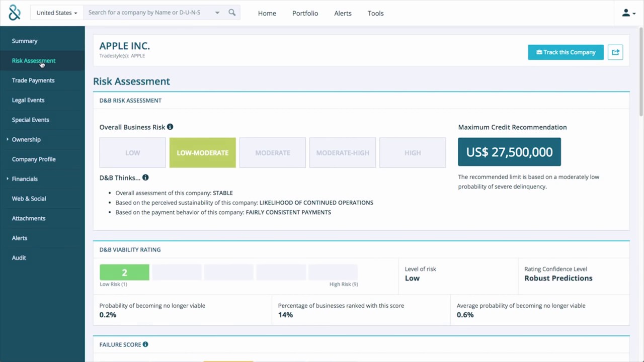Go to the Home menu
The image size is (644, 362).
tap(267, 14)
